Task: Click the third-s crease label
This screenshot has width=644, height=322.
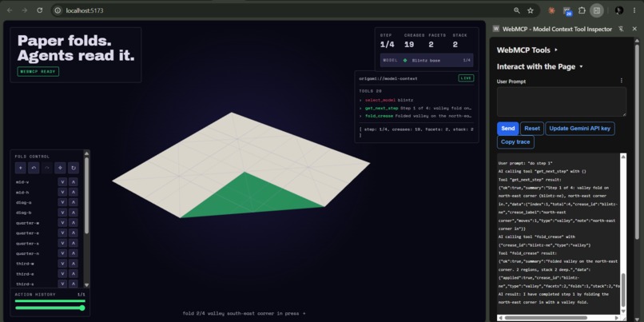Action: tap(25, 284)
